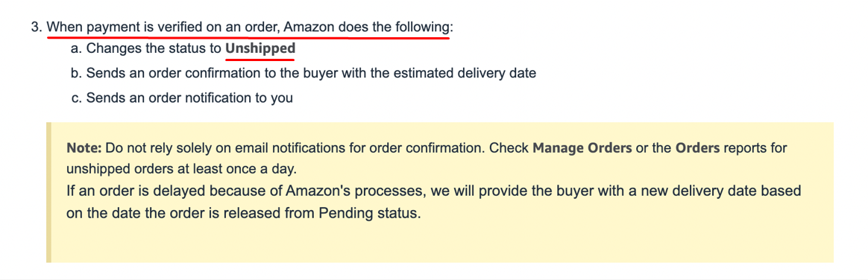Click list item c about order notification
Screen dimensions: 868x280
click(182, 98)
